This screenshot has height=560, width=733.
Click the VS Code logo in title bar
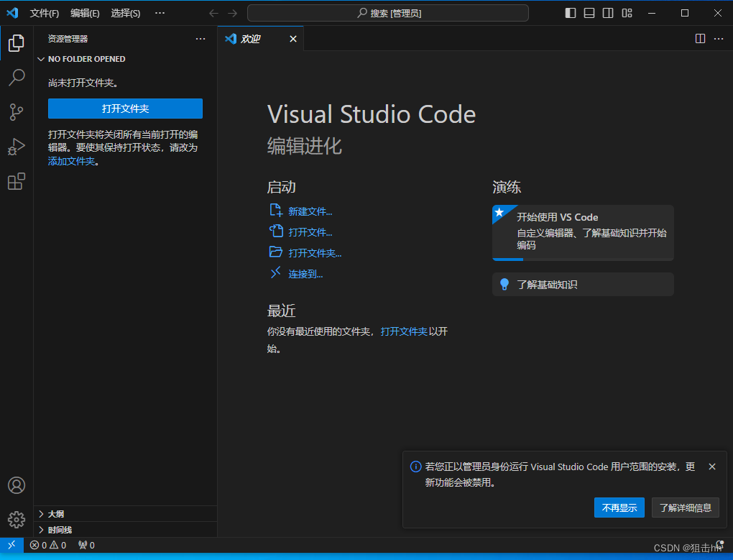(12, 13)
